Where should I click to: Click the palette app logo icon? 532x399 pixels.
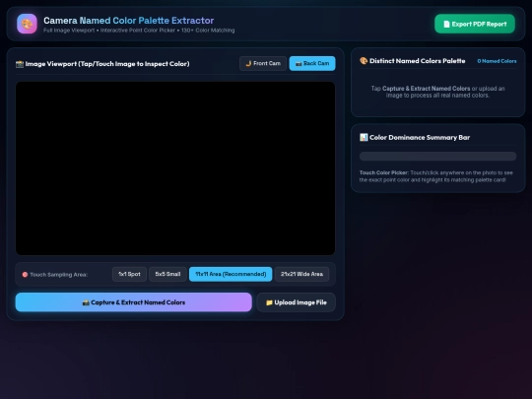(27, 24)
